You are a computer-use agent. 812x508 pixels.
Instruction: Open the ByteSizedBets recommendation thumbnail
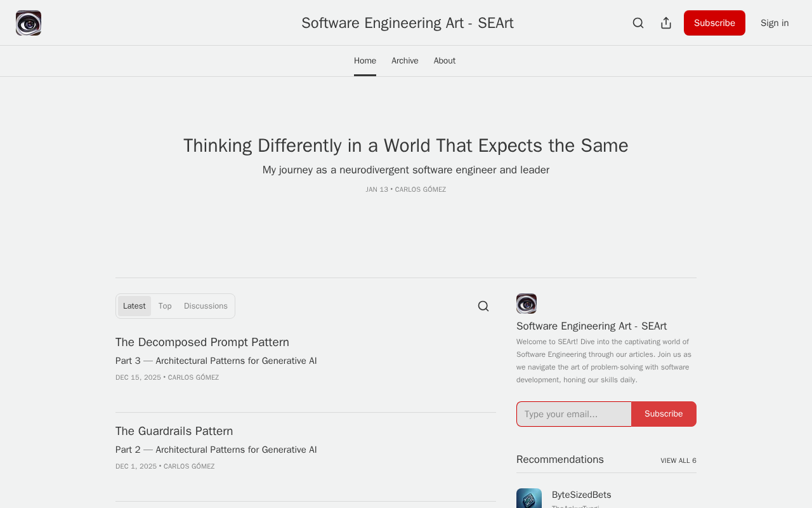point(529,498)
